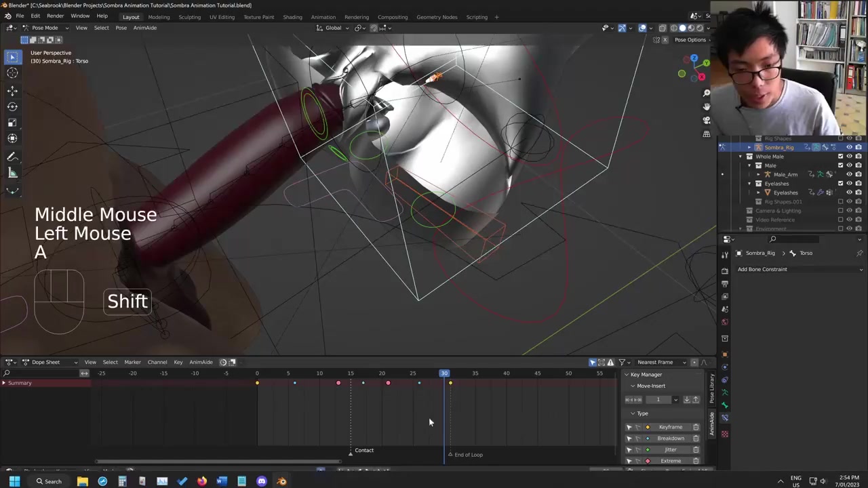
Task: Activate the Move tool in left toolbar
Action: pyautogui.click(x=12, y=91)
